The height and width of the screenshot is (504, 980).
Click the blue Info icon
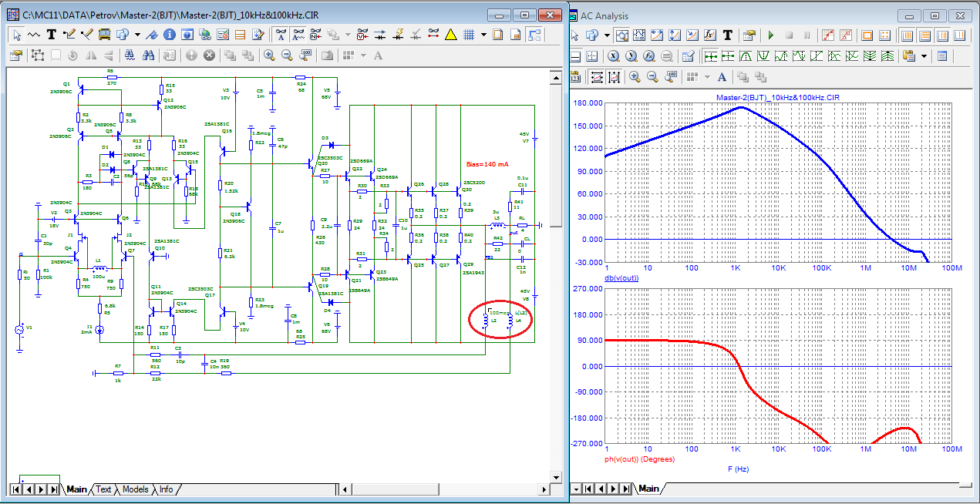pos(168,35)
